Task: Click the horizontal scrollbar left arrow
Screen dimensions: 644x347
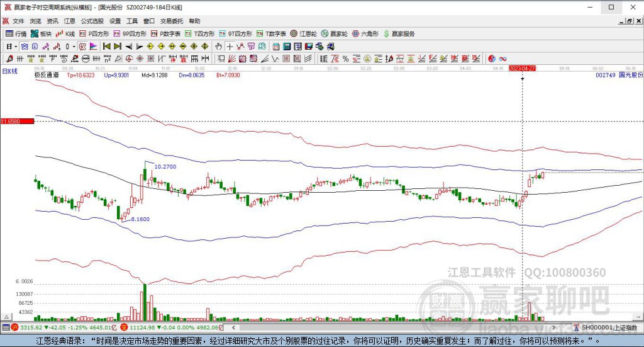Action: coord(234,327)
